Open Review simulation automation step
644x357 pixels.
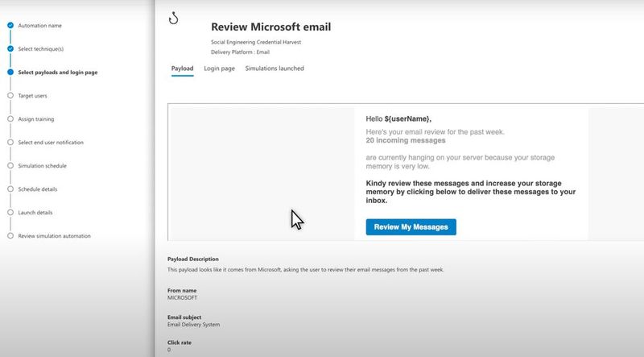click(54, 236)
